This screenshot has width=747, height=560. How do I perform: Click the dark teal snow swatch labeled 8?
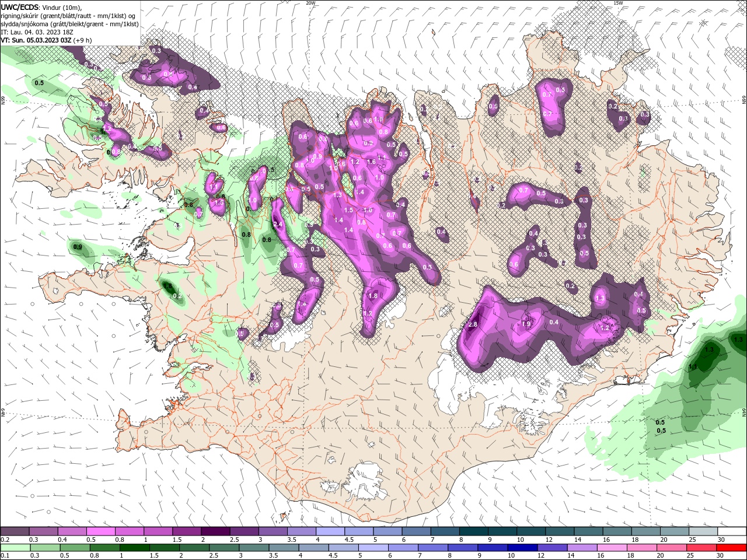click(473, 531)
